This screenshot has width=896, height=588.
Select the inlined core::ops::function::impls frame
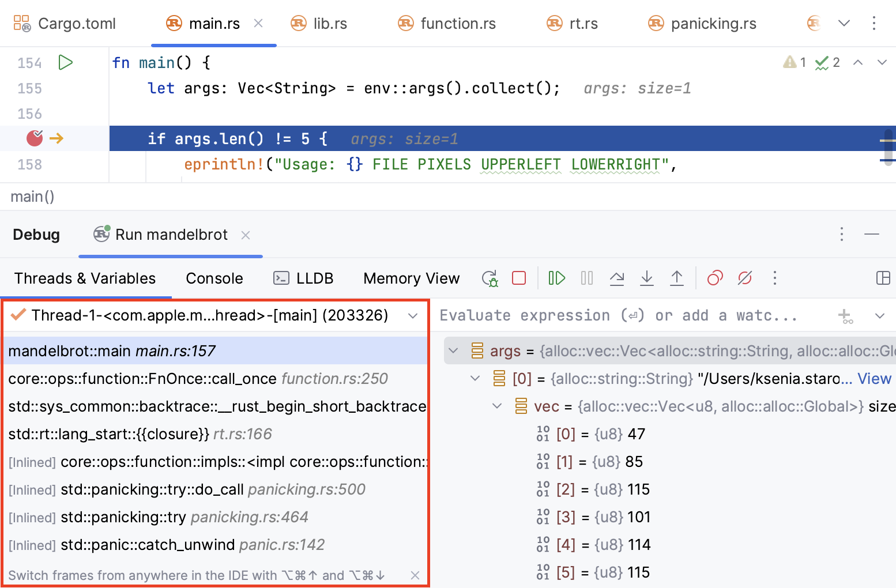coord(215,462)
